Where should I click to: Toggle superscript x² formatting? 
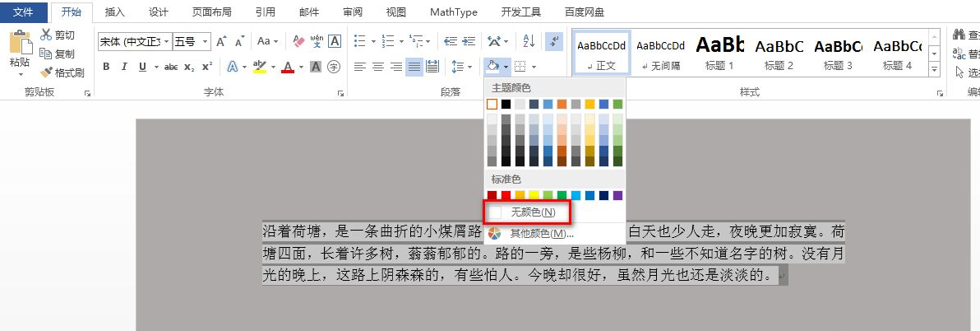(x=207, y=66)
